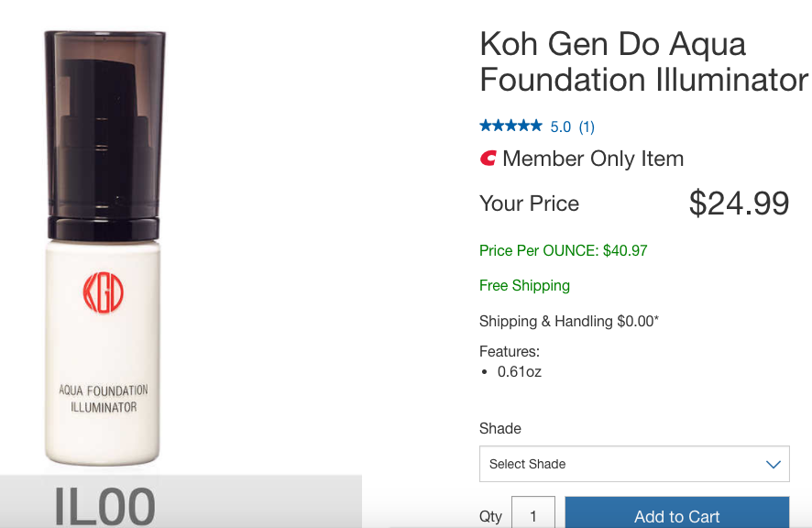Click the red Costco member icon
The width and height of the screenshot is (812, 528).
click(488, 158)
